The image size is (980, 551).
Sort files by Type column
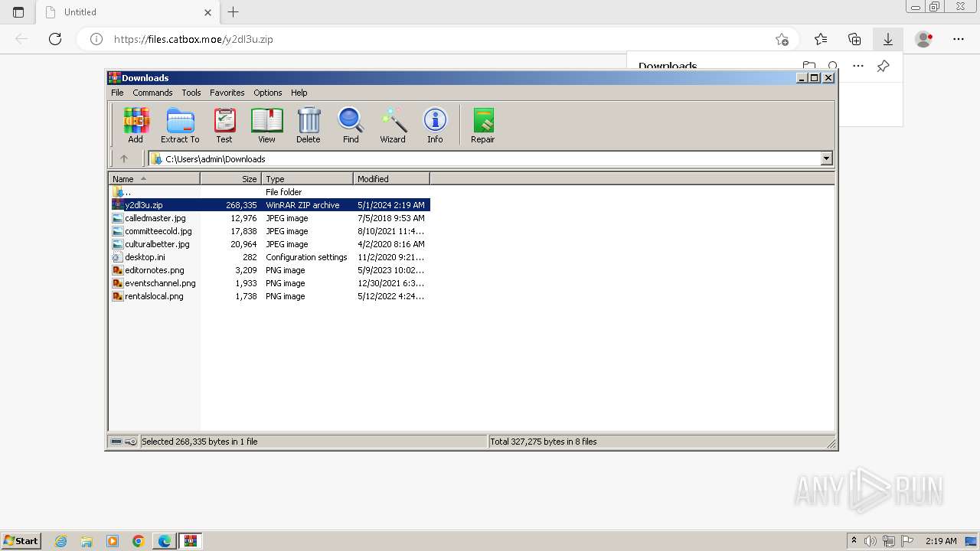point(308,179)
